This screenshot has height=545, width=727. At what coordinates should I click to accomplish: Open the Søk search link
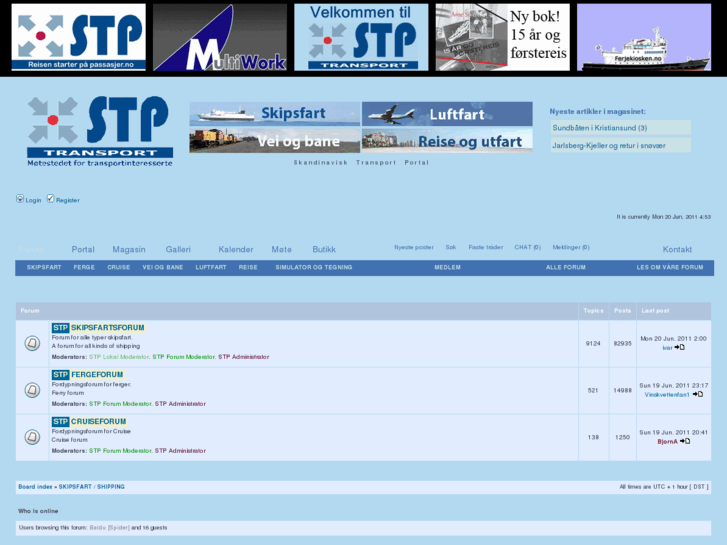[451, 247]
